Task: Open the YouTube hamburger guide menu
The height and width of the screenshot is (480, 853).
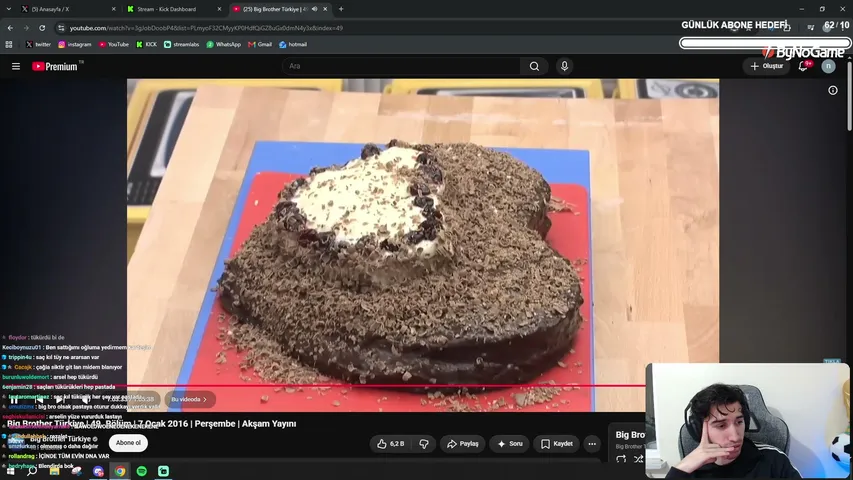Action: click(x=16, y=66)
